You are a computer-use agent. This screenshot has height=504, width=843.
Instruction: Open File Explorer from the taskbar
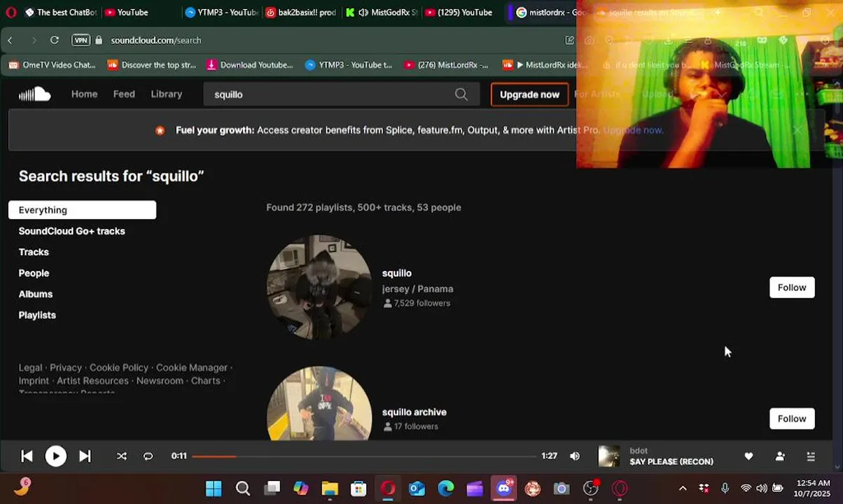(x=330, y=489)
